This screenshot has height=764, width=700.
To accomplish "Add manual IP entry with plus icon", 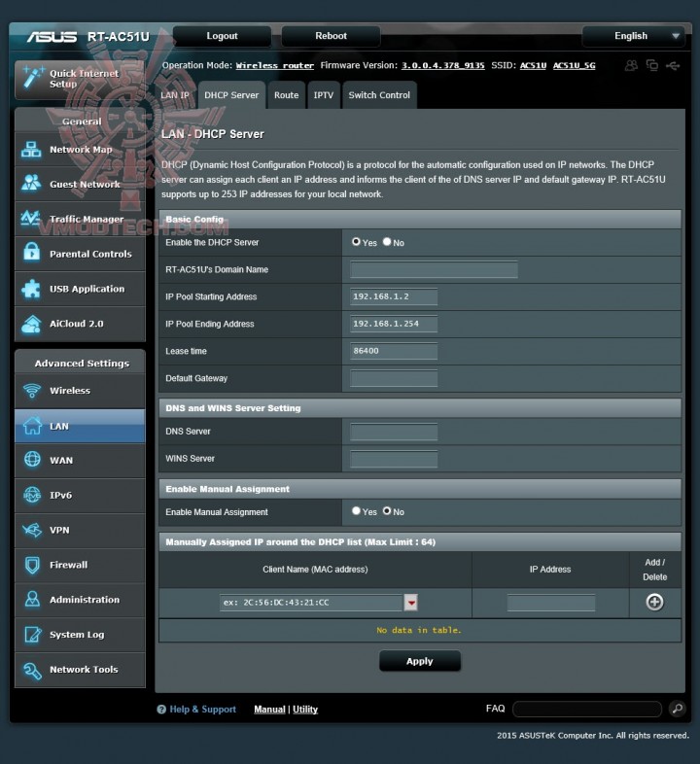I will (654, 603).
